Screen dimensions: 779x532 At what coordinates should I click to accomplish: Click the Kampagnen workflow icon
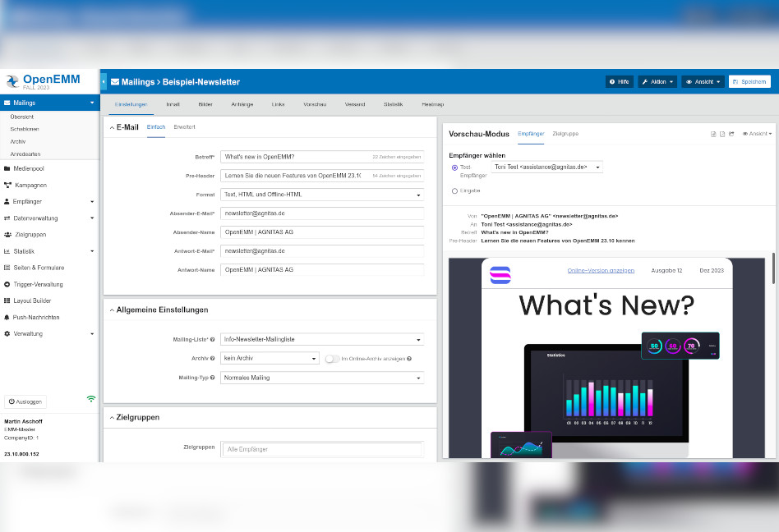tap(7, 185)
